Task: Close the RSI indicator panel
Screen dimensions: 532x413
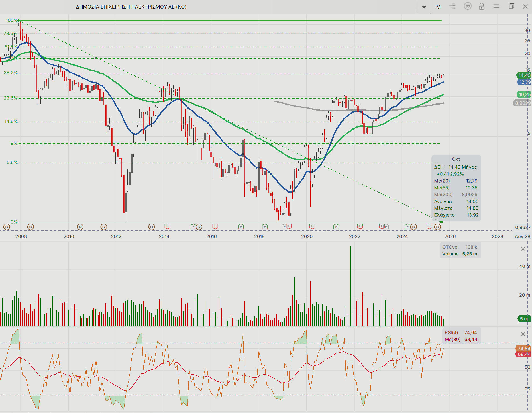Action: pyautogui.click(x=523, y=334)
